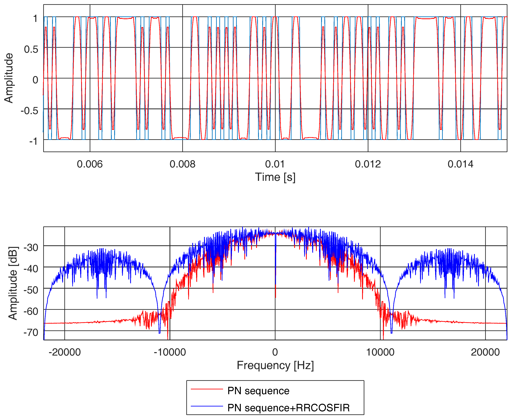The height and width of the screenshot is (420, 515).
Task: Click the 'PN sequence+RRCOSFIR' legend entry
Action: pyautogui.click(x=289, y=408)
